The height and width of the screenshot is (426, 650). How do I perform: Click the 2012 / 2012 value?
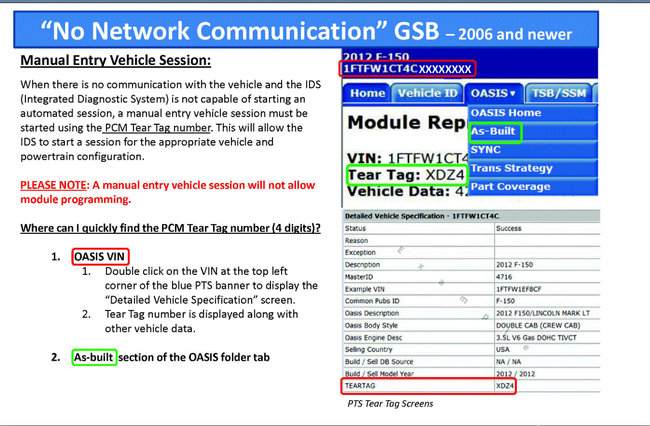point(515,374)
